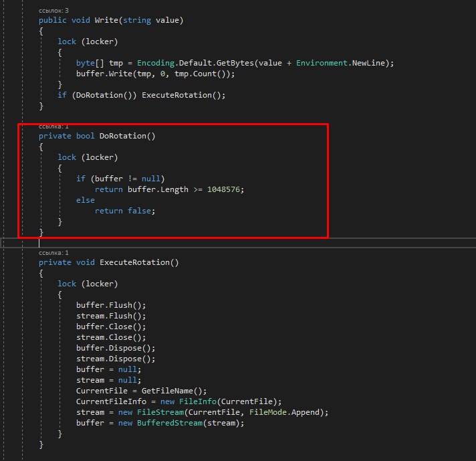
Task: Select the 'string' type in Write's parameter
Action: click(137, 20)
